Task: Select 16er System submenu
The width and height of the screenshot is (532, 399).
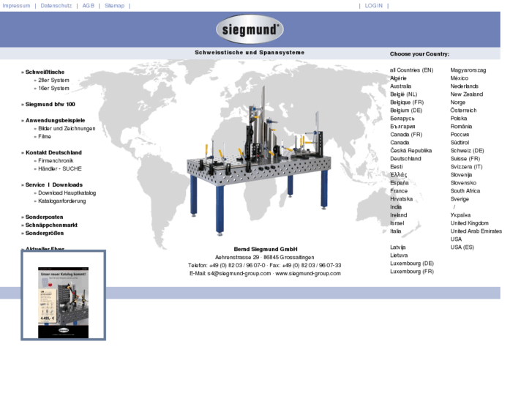Action: [x=53, y=89]
